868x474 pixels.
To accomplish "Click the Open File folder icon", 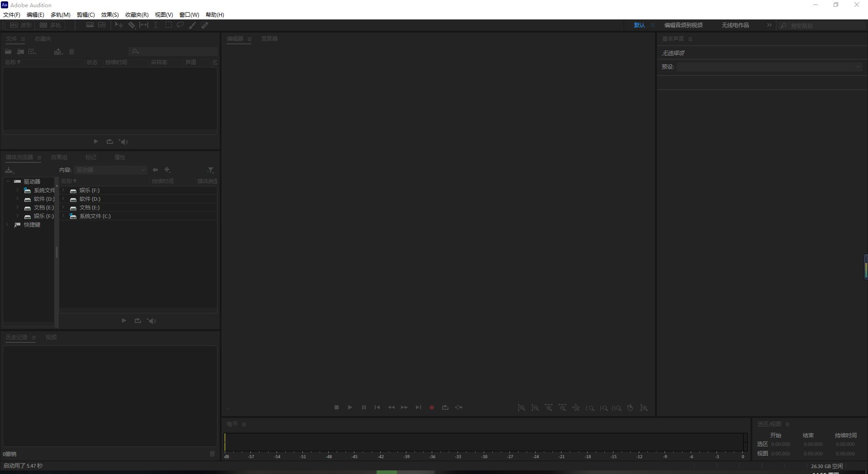I will point(8,52).
